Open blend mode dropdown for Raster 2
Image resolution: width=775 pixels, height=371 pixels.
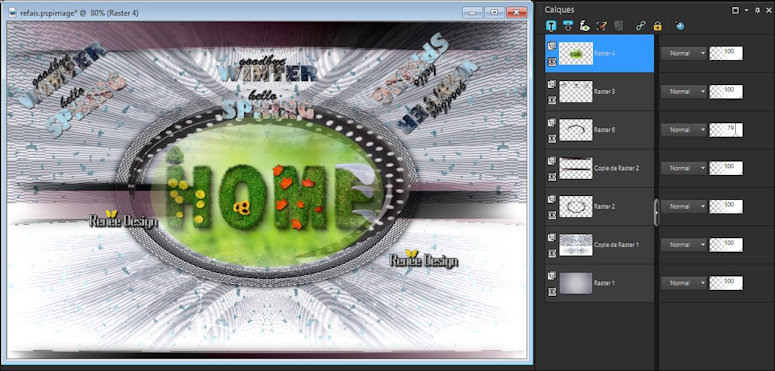tap(684, 206)
